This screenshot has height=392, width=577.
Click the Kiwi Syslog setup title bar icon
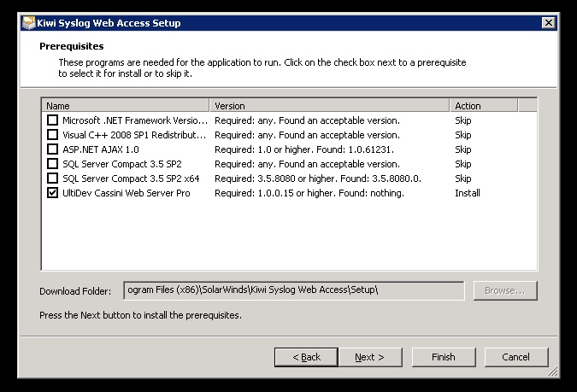point(28,23)
